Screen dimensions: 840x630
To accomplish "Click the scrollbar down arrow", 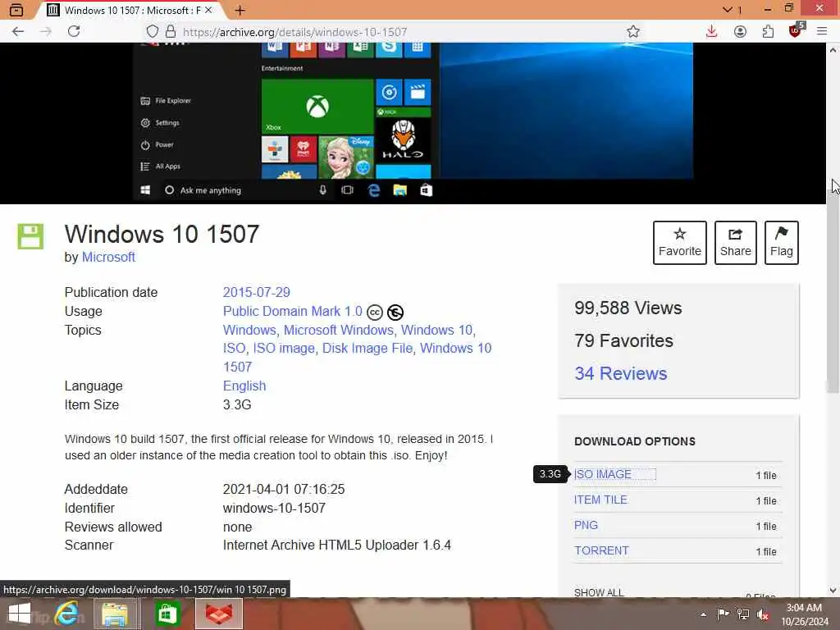I will click(833, 591).
